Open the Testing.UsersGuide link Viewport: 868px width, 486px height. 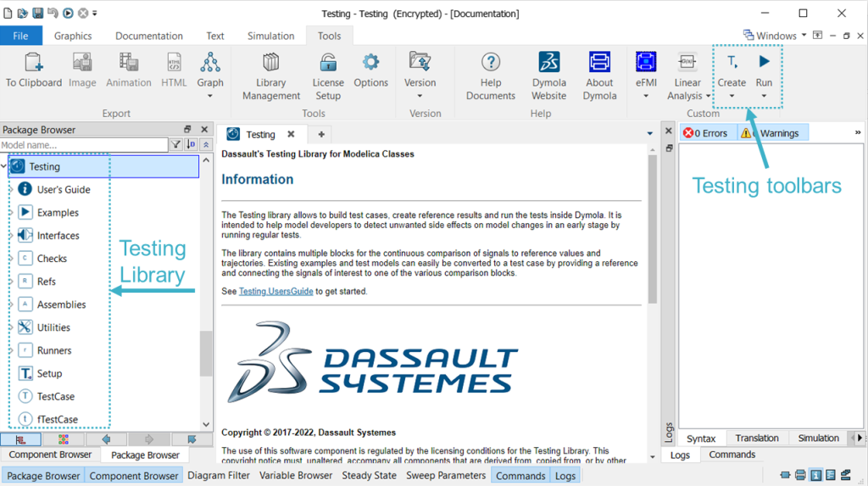(x=275, y=291)
